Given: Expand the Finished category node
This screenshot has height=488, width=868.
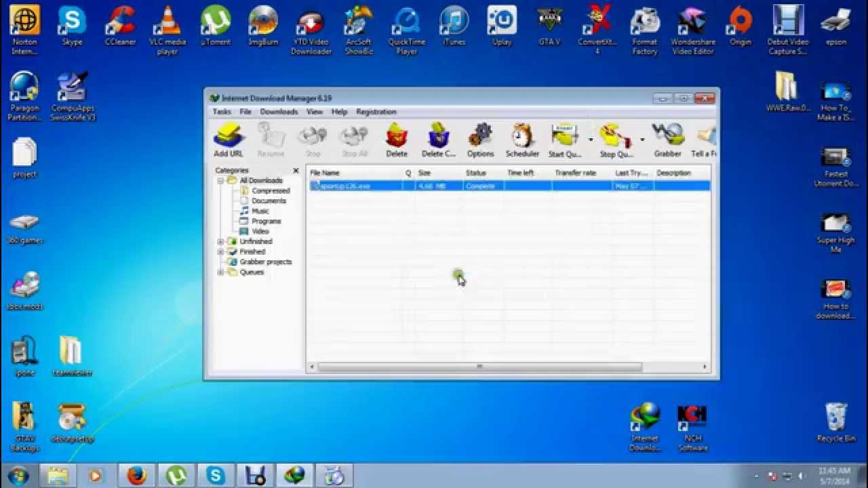Looking at the screenshot, I should pyautogui.click(x=220, y=251).
